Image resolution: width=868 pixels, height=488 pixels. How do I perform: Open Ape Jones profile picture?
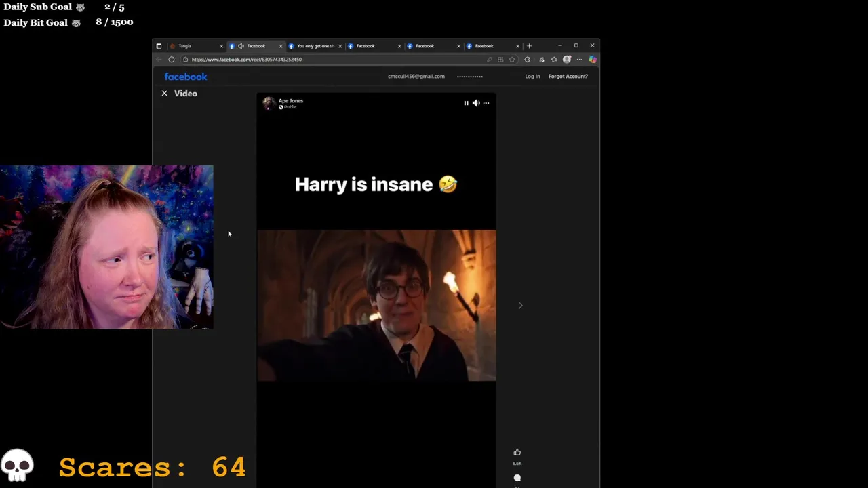click(x=269, y=103)
